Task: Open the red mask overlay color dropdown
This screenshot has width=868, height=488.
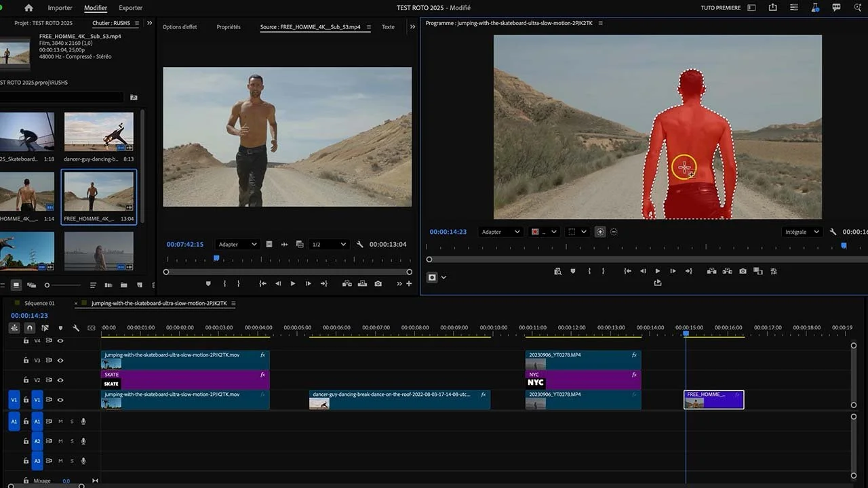Action: (x=544, y=232)
